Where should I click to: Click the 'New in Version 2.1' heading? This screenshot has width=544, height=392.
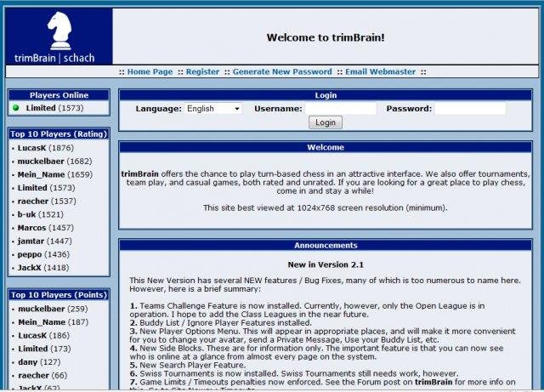pyautogui.click(x=326, y=264)
